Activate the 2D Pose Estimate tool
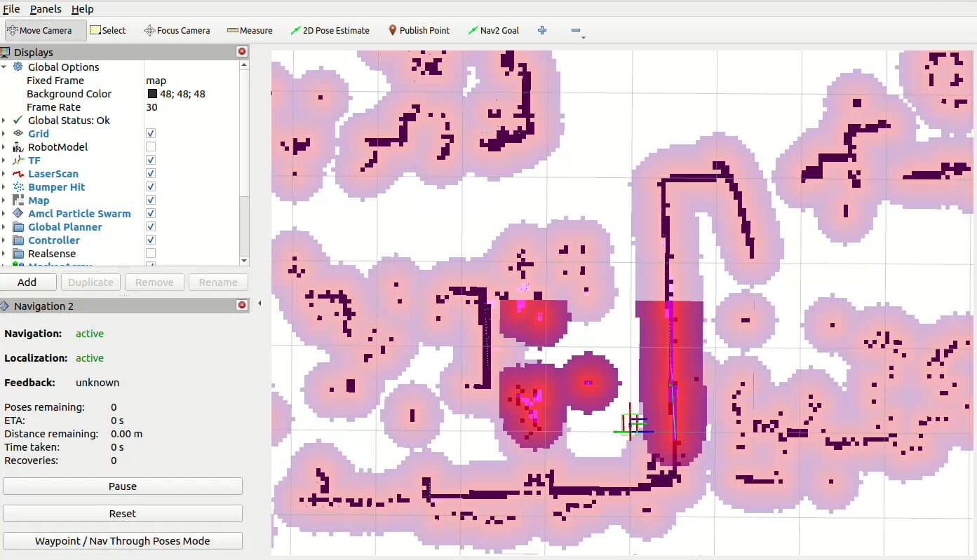This screenshot has width=977, height=560. click(330, 30)
